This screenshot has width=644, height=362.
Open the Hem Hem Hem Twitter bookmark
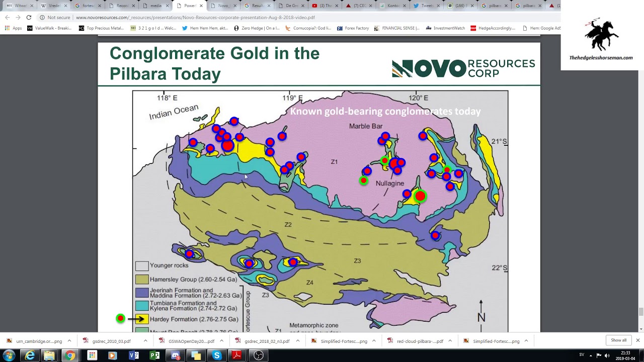pos(205,28)
